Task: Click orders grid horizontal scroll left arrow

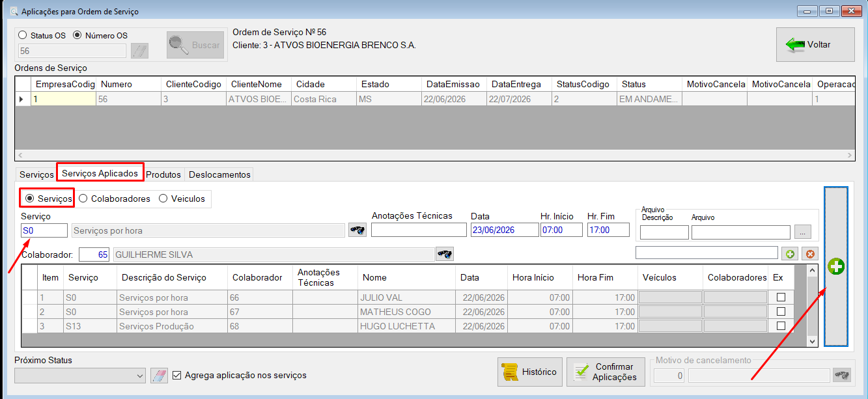Action: pos(20,155)
